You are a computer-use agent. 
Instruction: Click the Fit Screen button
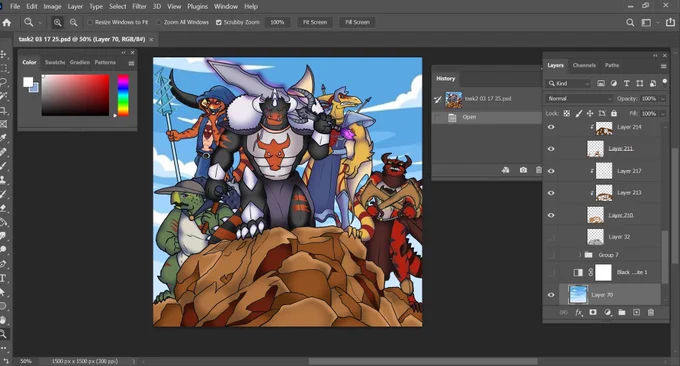[315, 22]
